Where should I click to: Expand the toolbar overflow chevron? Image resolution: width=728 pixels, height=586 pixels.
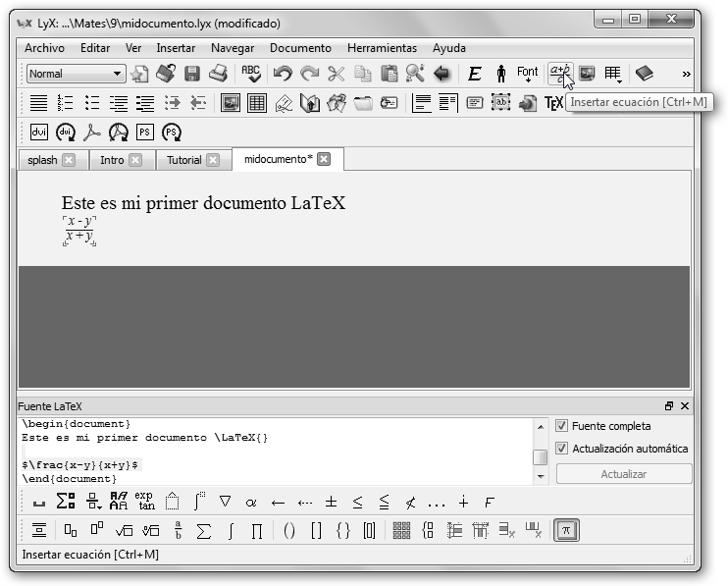pos(686,74)
